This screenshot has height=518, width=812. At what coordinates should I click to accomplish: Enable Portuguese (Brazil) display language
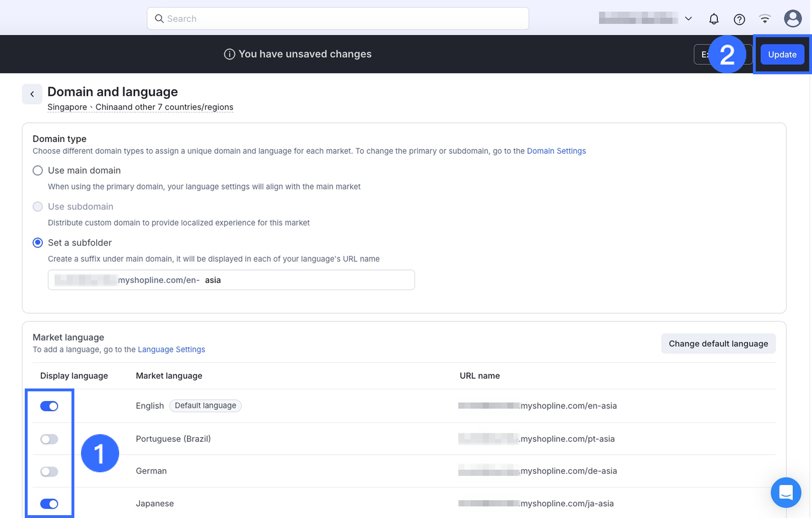click(x=49, y=439)
